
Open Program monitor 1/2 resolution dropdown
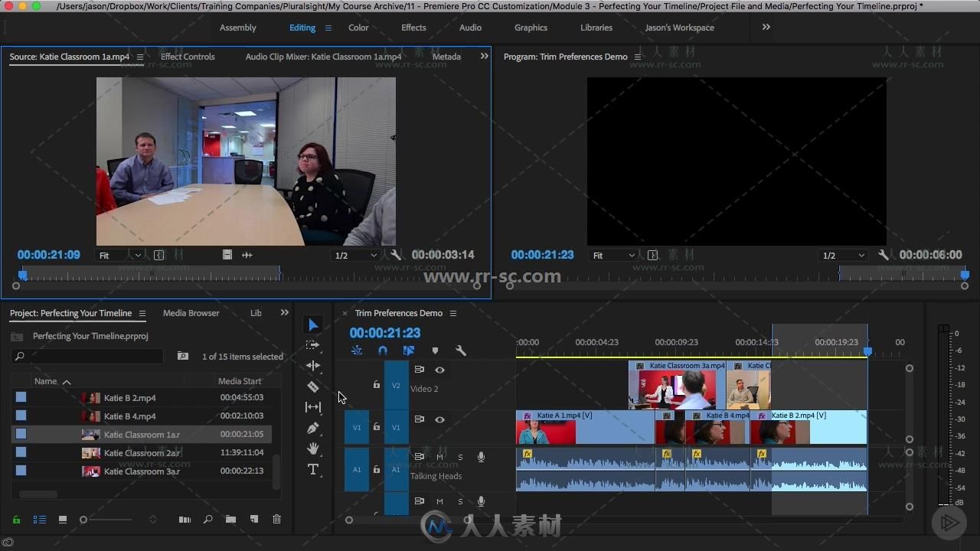[844, 255]
